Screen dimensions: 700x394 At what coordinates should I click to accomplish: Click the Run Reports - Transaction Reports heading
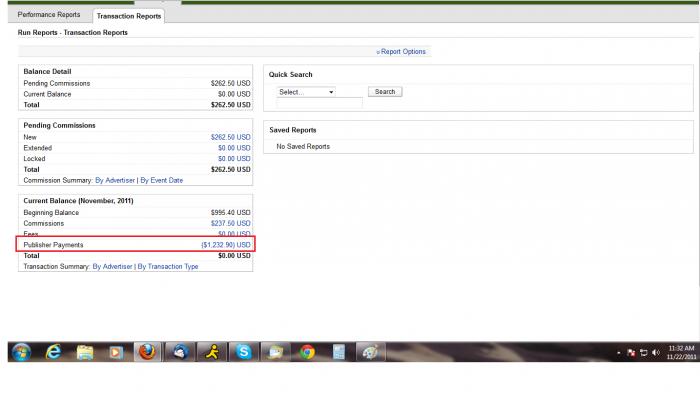[x=73, y=33]
